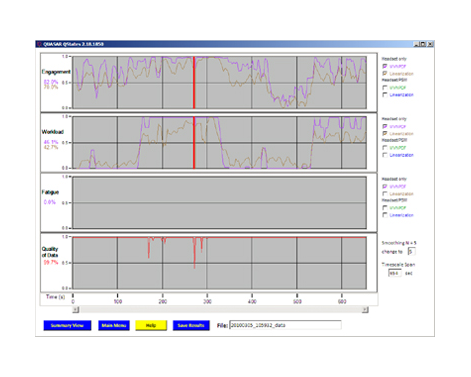Click the Summary View button
This screenshot has width=471, height=377.
[67, 325]
